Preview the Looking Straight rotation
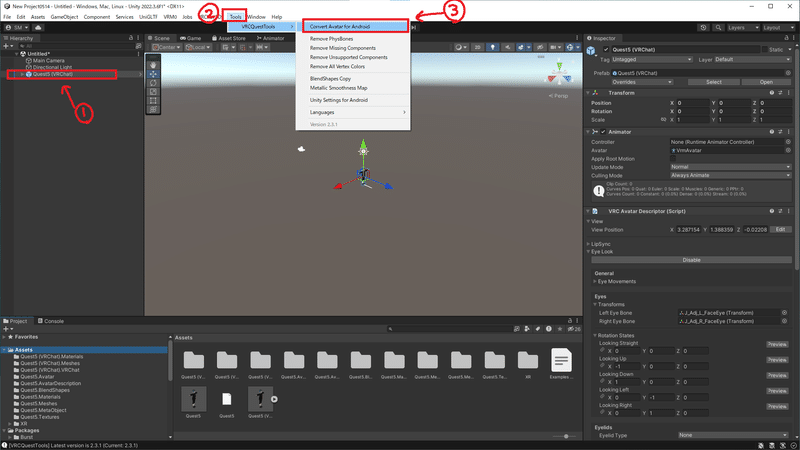The height and width of the screenshot is (450, 800). pyautogui.click(x=777, y=344)
